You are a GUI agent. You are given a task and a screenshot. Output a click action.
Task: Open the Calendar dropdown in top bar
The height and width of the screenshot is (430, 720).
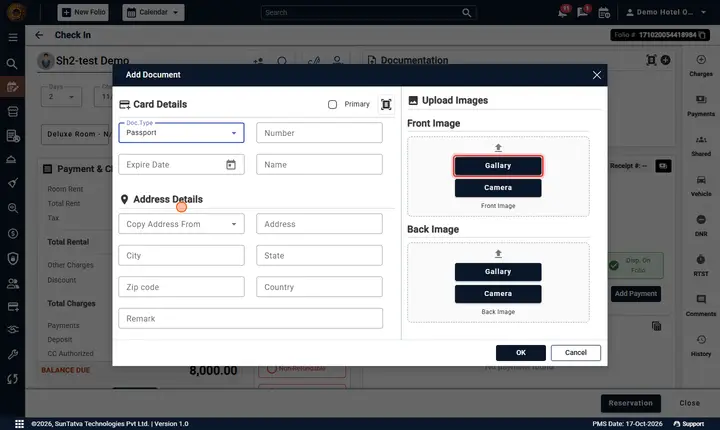153,12
